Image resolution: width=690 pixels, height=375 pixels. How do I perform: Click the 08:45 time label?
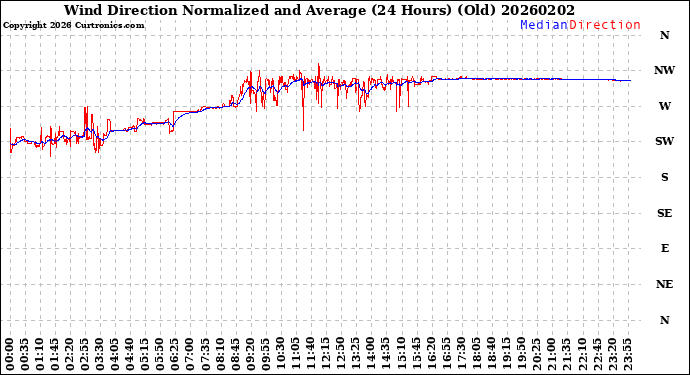coord(235,355)
